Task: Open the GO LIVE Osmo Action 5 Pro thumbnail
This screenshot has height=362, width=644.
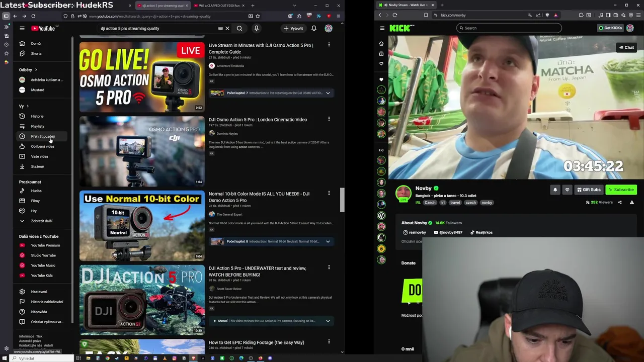Action: click(142, 77)
